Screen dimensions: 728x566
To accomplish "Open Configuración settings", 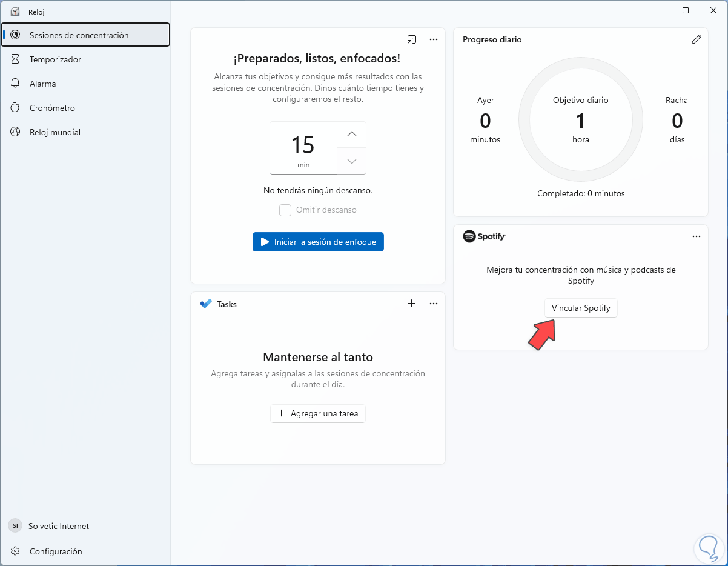I will coord(56,551).
